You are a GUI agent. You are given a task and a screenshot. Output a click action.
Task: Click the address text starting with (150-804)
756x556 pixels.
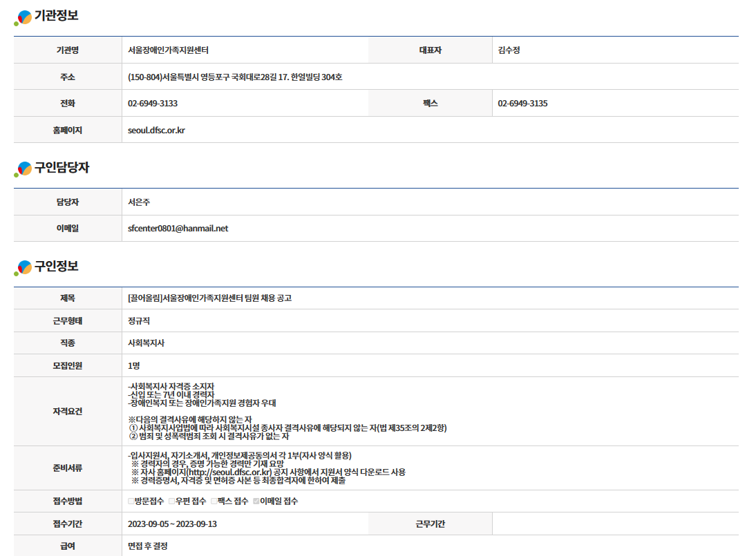click(x=235, y=77)
